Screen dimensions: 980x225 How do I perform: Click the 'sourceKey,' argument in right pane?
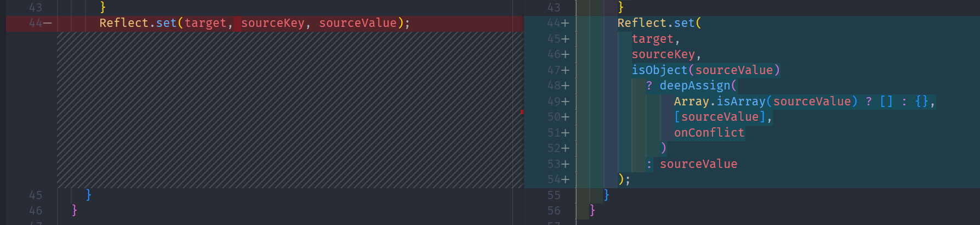(x=666, y=54)
